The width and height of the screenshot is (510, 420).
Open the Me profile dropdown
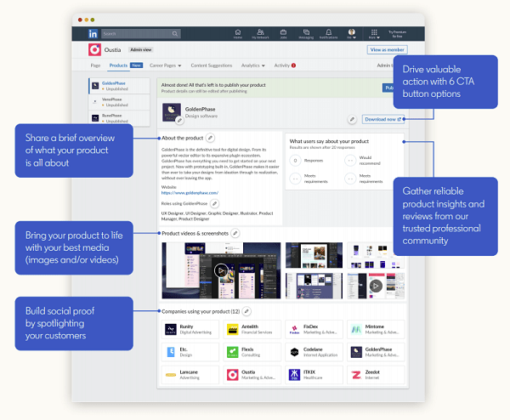point(350,34)
